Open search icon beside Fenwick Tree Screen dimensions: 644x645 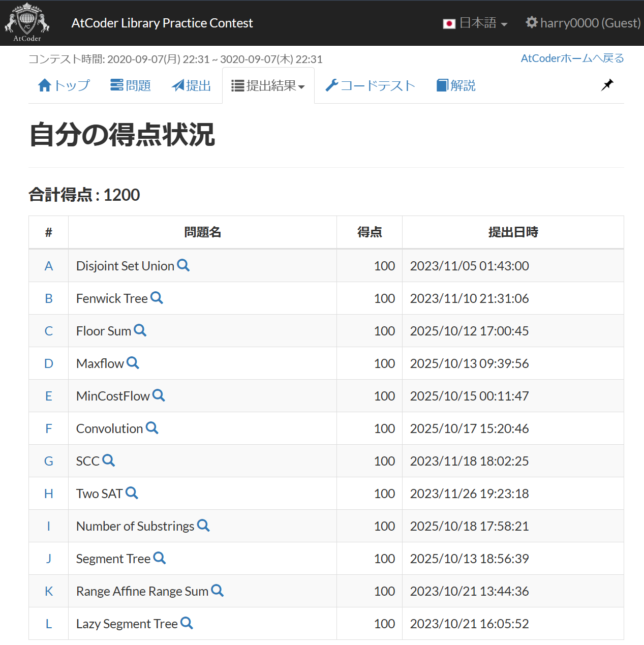(157, 298)
